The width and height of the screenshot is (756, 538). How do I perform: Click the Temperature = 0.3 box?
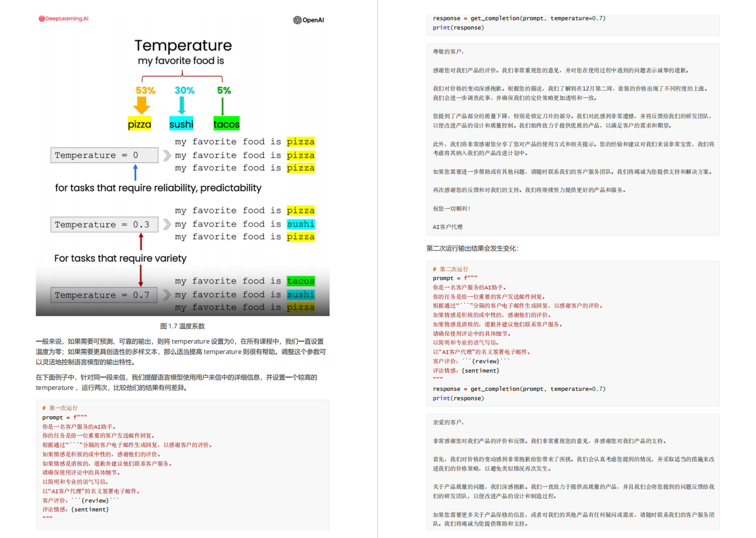pos(104,224)
